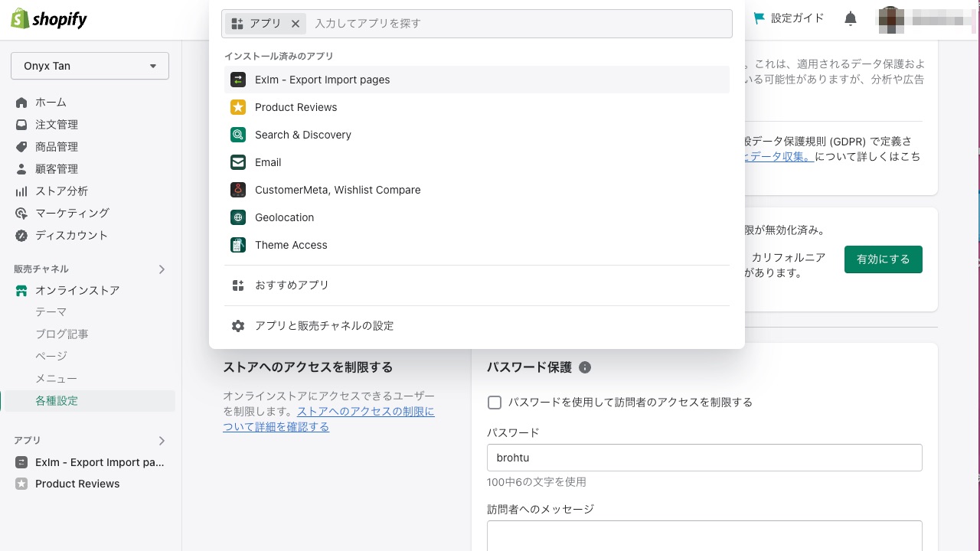Image resolution: width=980 pixels, height=551 pixels.
Task: Click the Shopify logo
Action: [x=49, y=19]
